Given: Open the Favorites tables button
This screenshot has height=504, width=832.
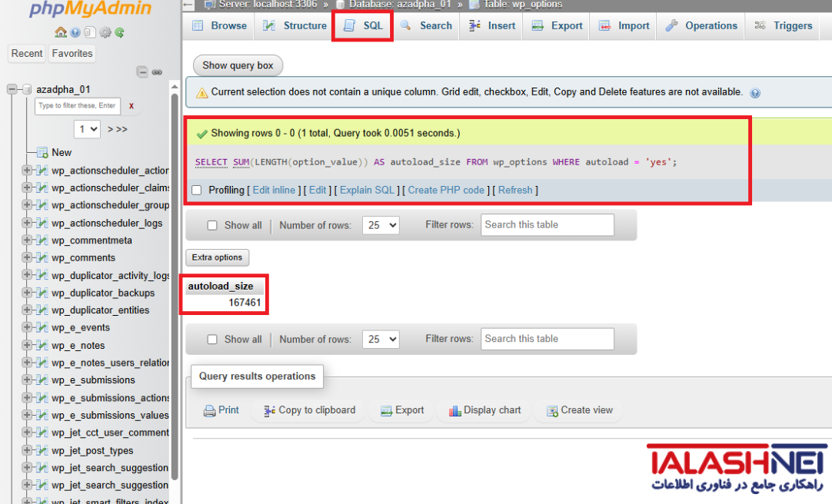Looking at the screenshot, I should (72, 54).
